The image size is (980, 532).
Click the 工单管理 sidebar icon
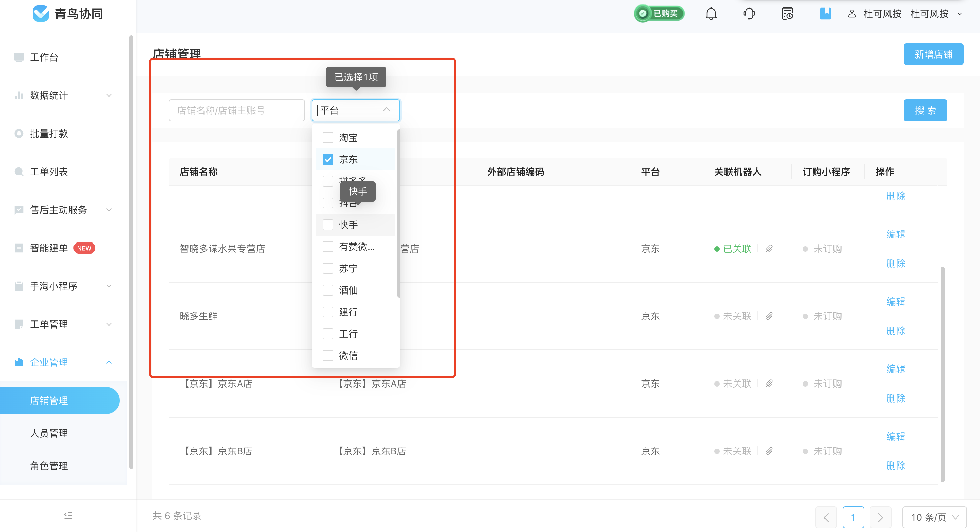pyautogui.click(x=19, y=324)
